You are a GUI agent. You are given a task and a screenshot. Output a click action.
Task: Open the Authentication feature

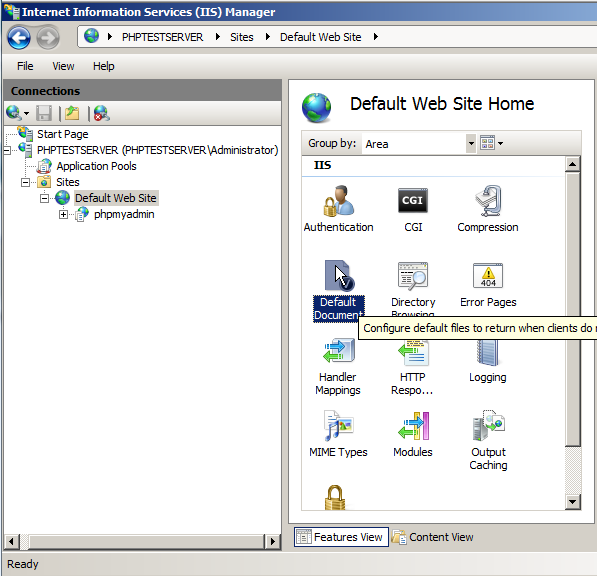(x=338, y=209)
